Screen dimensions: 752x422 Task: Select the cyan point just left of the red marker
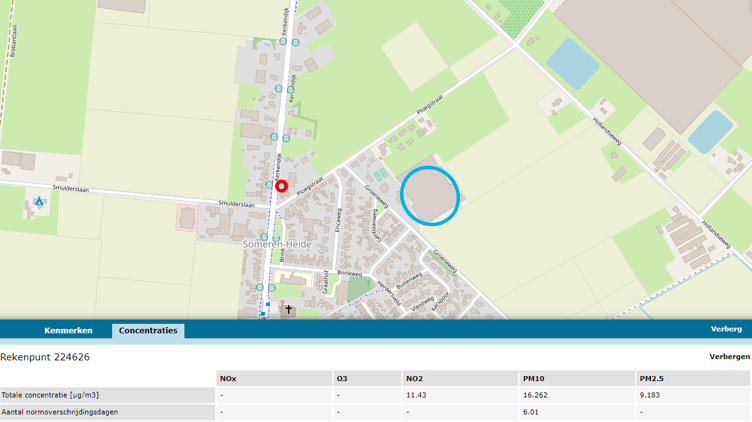coord(269,185)
